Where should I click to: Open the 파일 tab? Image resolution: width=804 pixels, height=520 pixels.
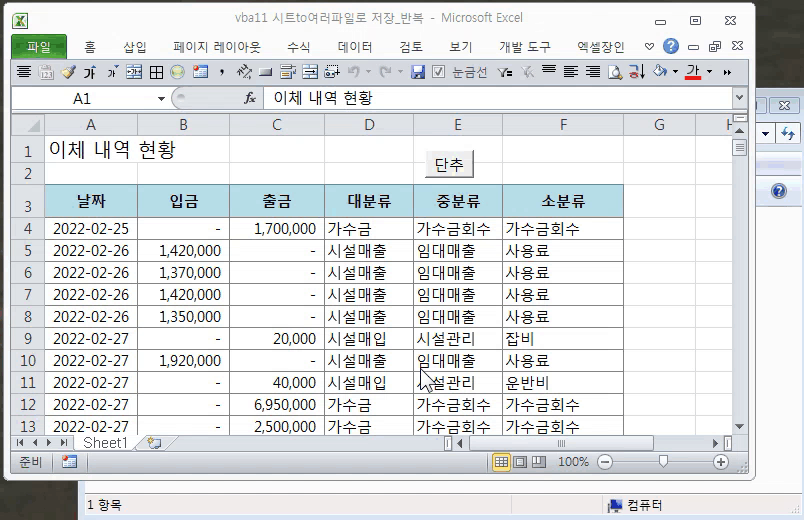(39, 47)
